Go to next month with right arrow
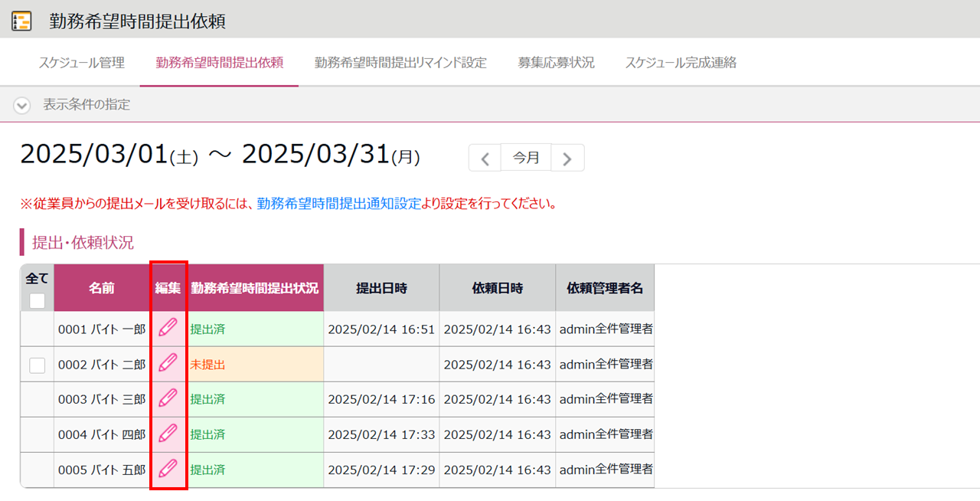The height and width of the screenshot is (501, 980). tap(567, 159)
